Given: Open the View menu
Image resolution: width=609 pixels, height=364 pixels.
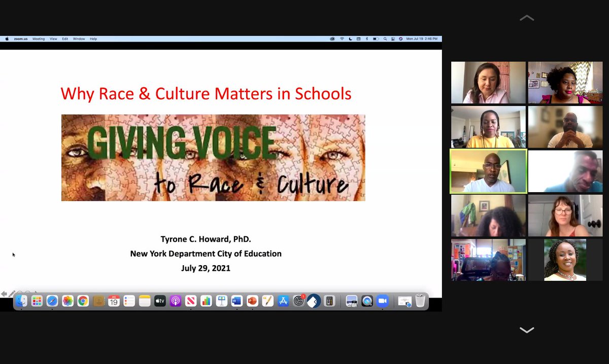Looking at the screenshot, I should [x=53, y=39].
